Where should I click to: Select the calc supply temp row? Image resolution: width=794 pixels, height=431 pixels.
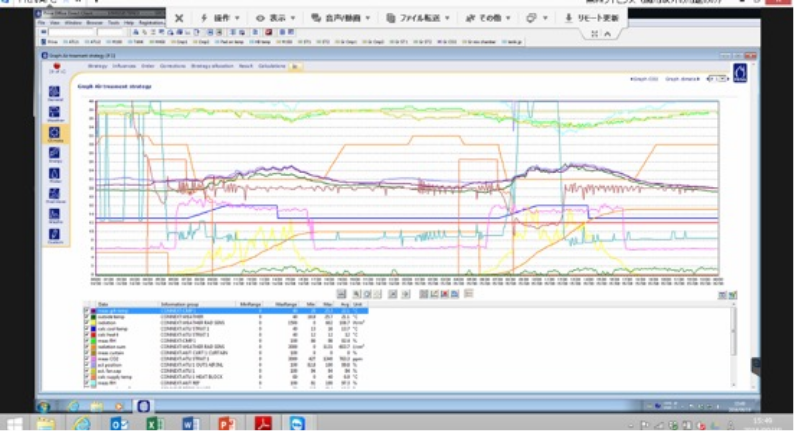click(x=225, y=377)
